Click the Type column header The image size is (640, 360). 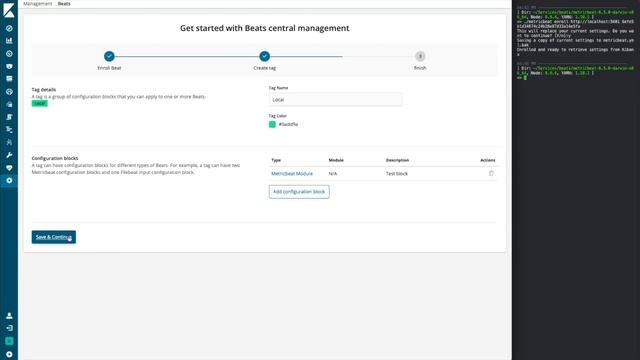point(276,160)
